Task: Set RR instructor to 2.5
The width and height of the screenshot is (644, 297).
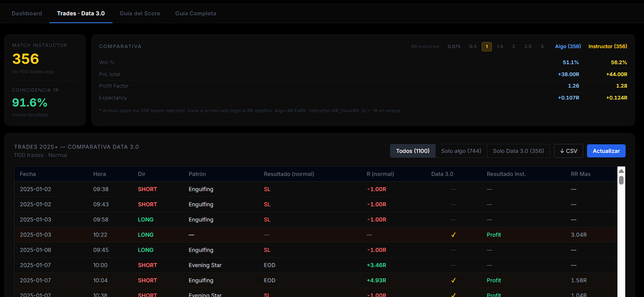Action: 528,46
